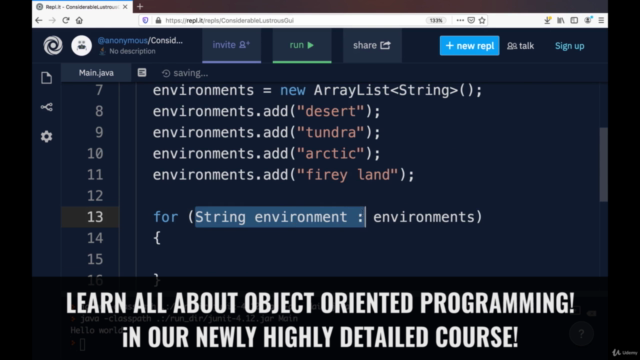Click the site padlock security icon
640x360 pixels.
[x=158, y=20]
